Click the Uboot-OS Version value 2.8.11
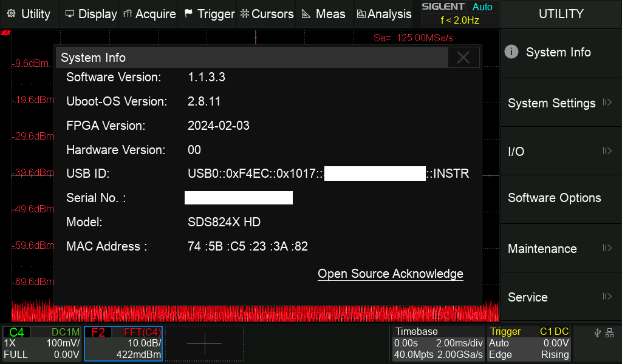Image resolution: width=622 pixels, height=364 pixels. 204,101
